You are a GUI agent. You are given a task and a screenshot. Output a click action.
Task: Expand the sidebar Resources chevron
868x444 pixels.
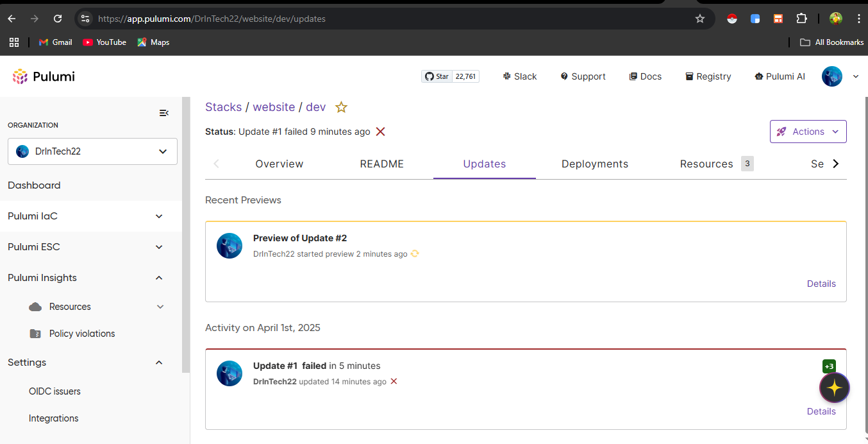160,307
